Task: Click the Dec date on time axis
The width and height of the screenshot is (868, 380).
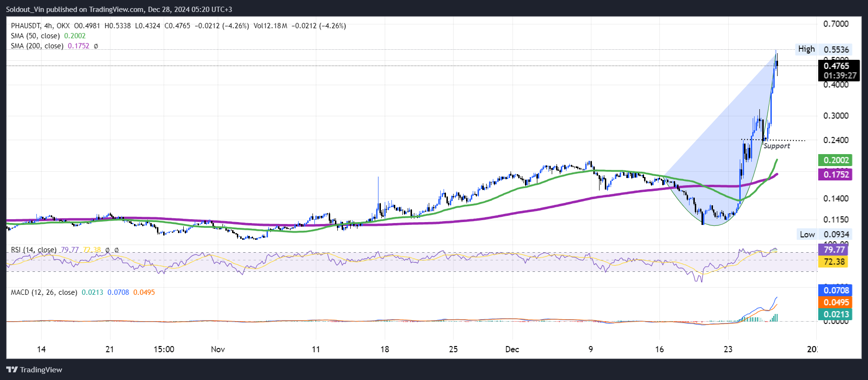Action: [512, 349]
